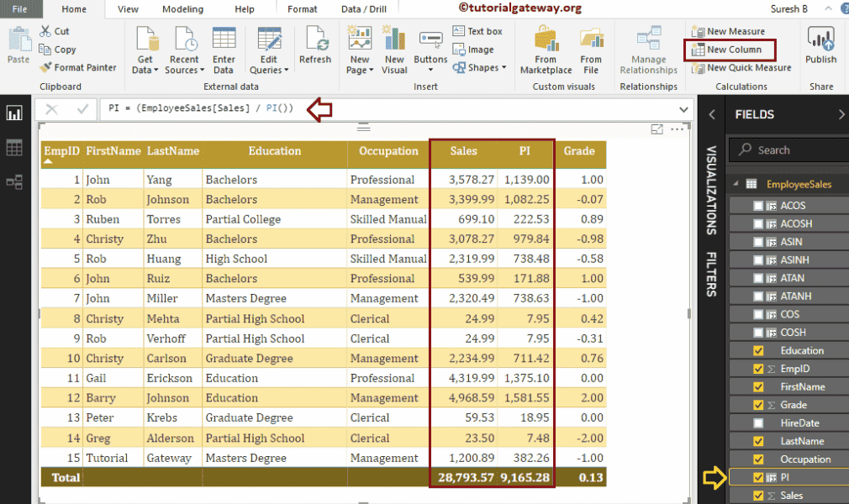This screenshot has width=849, height=504.
Task: Commit formula with the checkmark icon
Action: (82, 109)
